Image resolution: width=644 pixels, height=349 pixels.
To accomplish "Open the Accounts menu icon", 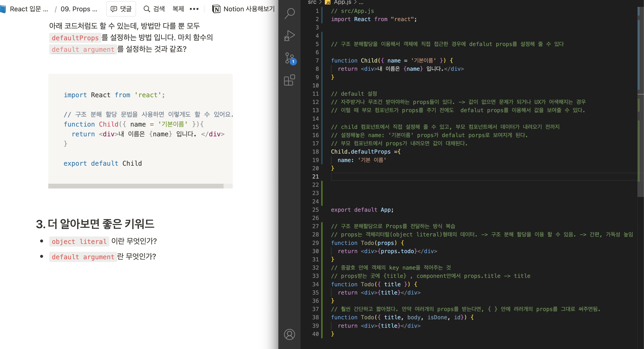I will 289,334.
